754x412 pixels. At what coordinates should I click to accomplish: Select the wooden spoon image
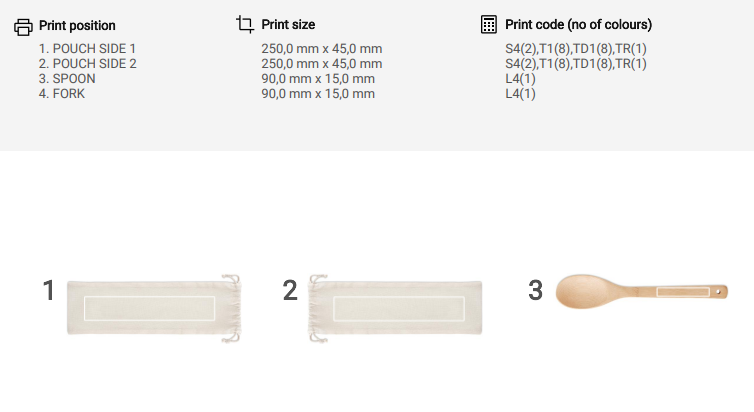642,291
